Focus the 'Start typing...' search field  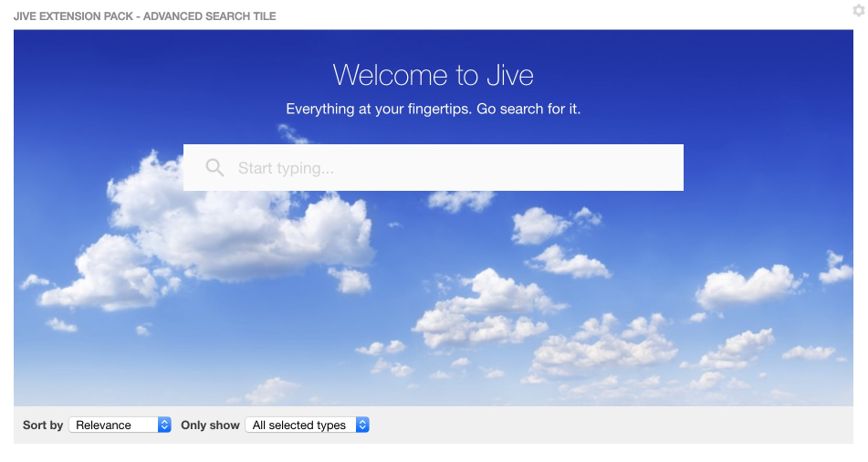pyautogui.click(x=434, y=167)
